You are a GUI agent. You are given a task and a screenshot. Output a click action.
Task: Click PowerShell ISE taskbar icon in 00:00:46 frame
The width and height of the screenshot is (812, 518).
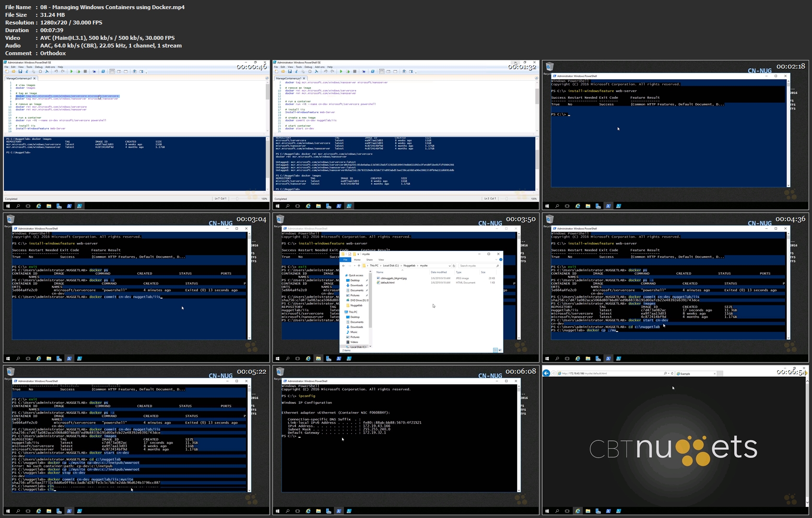click(x=80, y=206)
